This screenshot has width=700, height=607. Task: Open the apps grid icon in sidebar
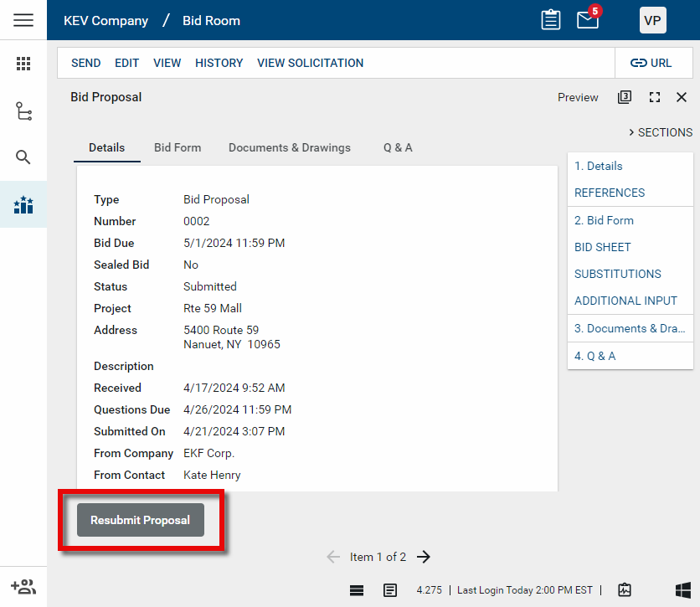[23, 64]
